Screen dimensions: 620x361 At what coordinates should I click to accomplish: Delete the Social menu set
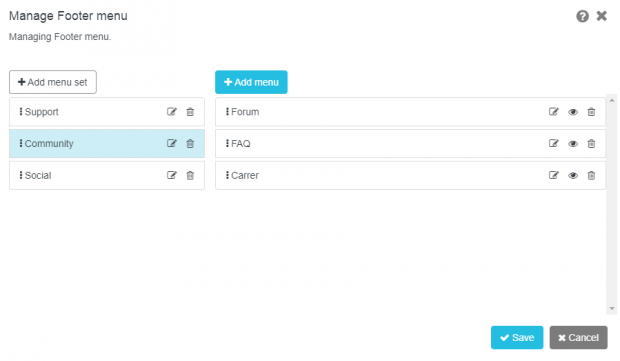pyautogui.click(x=190, y=175)
